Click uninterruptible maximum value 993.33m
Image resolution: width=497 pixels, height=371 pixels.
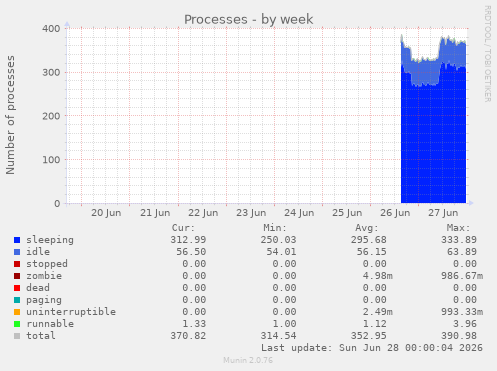[x=462, y=312]
